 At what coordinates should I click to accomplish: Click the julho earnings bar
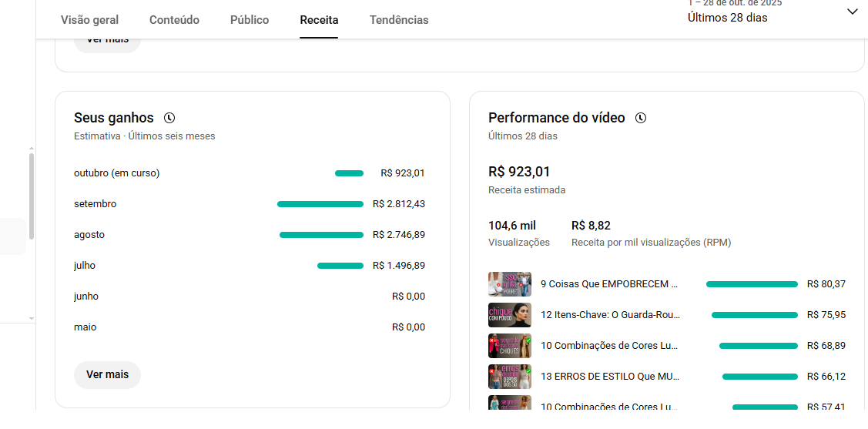(x=340, y=266)
